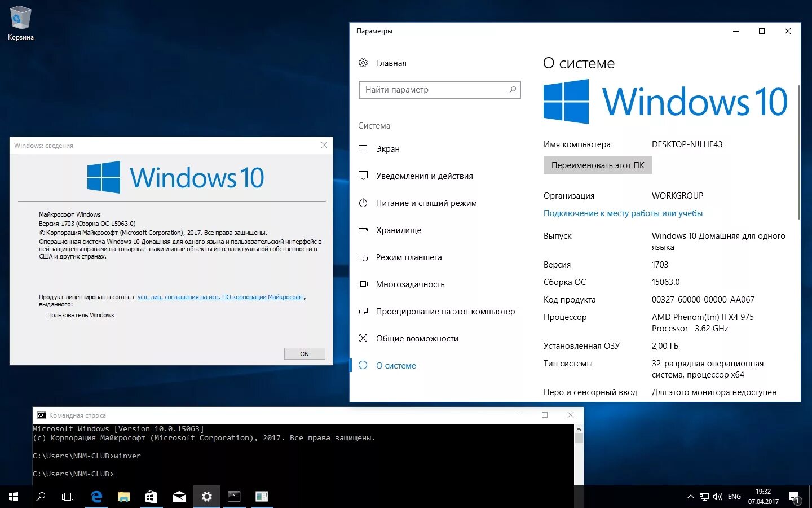Open license agreement link in winver dialog
This screenshot has width=812, height=508.
(220, 297)
